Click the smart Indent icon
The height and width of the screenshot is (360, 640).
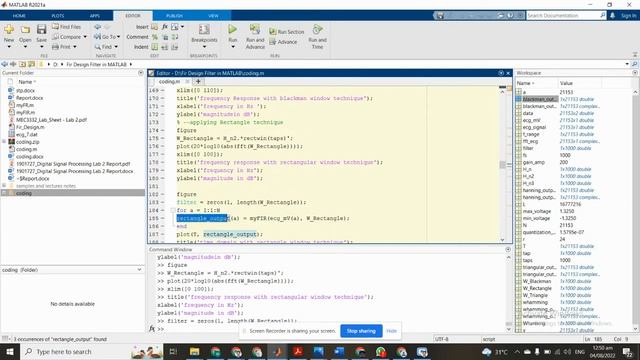155,47
